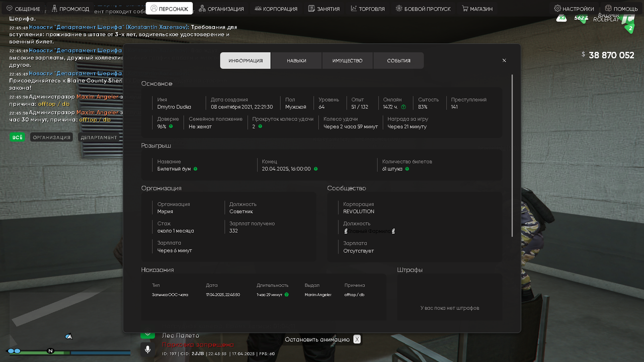Click the experience value 51 / 132
This screenshot has height=362, width=644.
[x=360, y=107]
